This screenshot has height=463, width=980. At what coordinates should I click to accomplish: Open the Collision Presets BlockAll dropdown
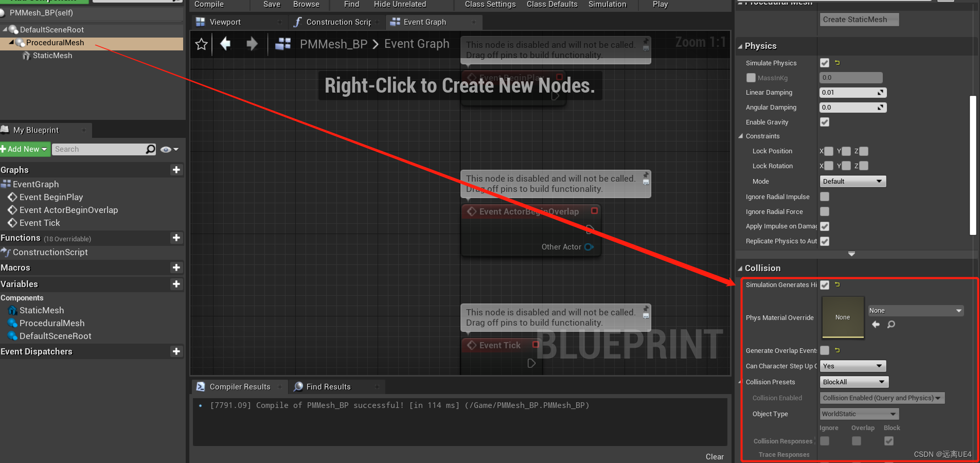point(853,382)
